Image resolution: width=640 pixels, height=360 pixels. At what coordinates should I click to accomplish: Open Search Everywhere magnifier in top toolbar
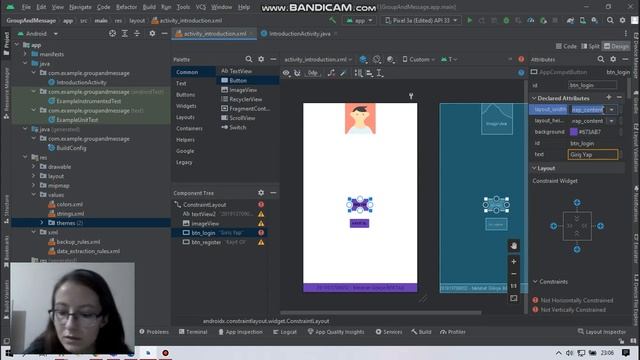tap(610, 20)
